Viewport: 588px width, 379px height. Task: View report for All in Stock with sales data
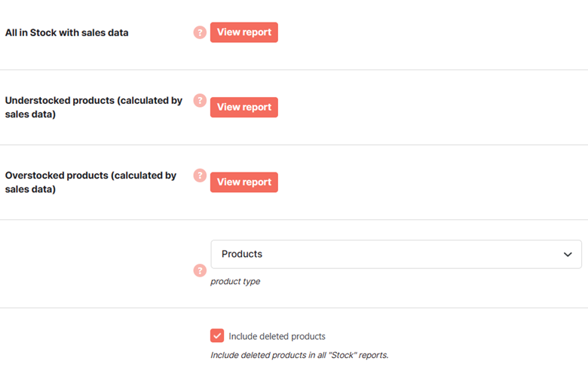244,32
